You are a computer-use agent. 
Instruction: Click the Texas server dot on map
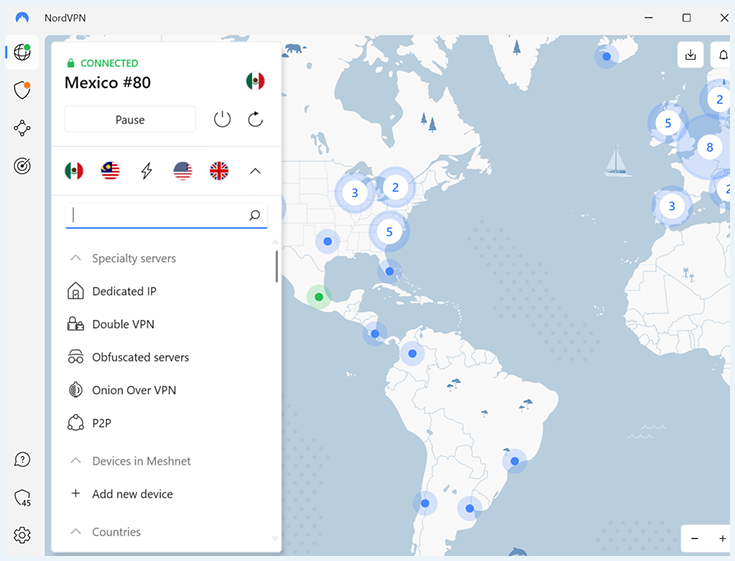click(x=328, y=241)
